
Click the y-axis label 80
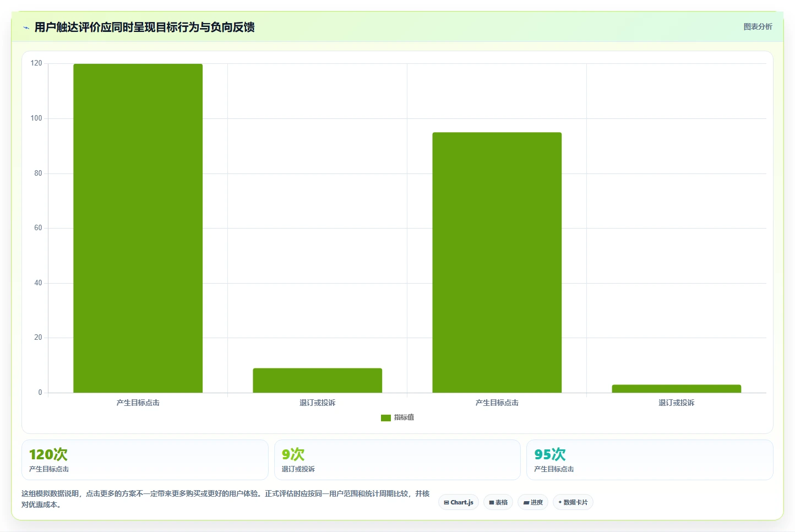point(38,173)
